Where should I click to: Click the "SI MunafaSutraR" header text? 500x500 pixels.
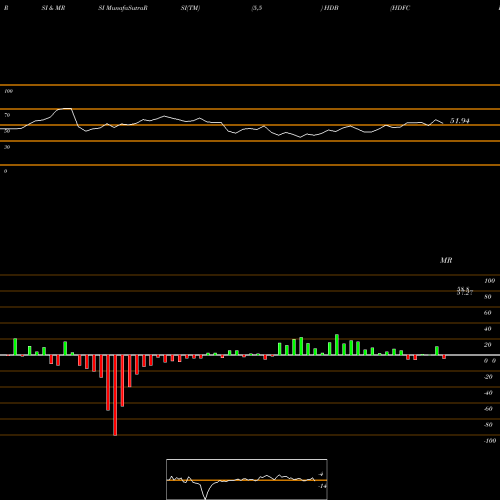coord(123,8)
